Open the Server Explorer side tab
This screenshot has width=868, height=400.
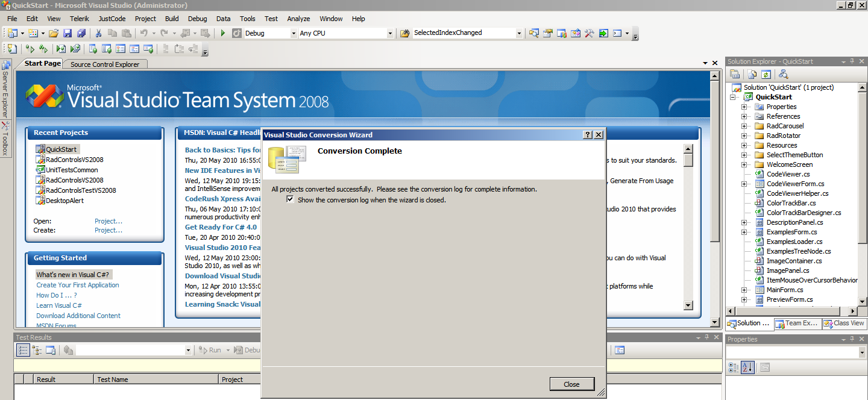click(5, 90)
